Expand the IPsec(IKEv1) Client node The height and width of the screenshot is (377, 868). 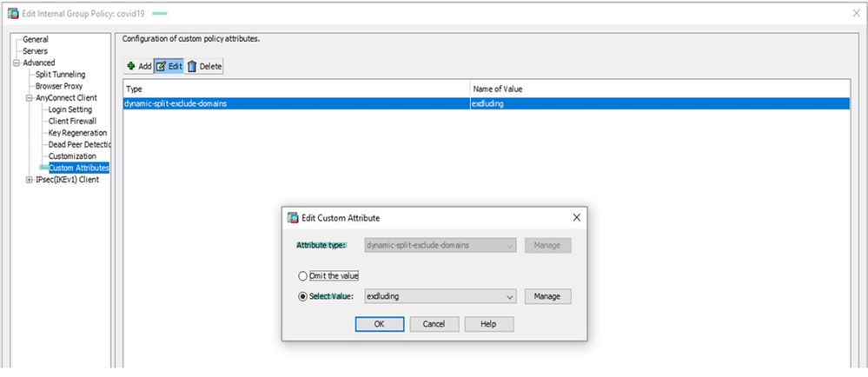pyautogui.click(x=30, y=179)
